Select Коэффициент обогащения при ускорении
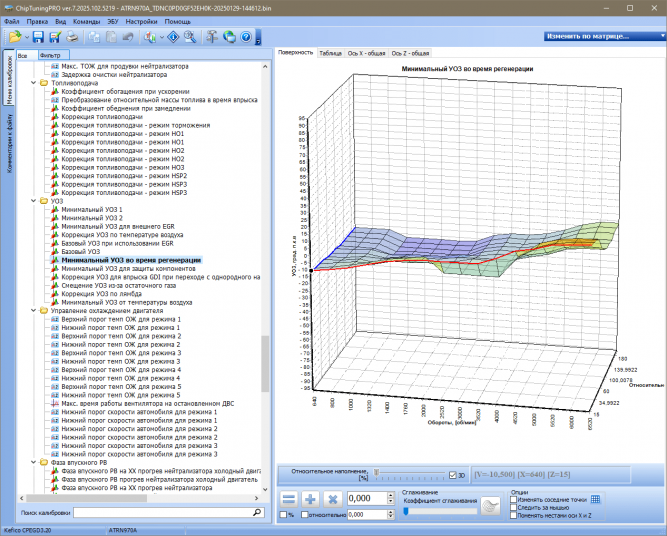 pos(125,91)
